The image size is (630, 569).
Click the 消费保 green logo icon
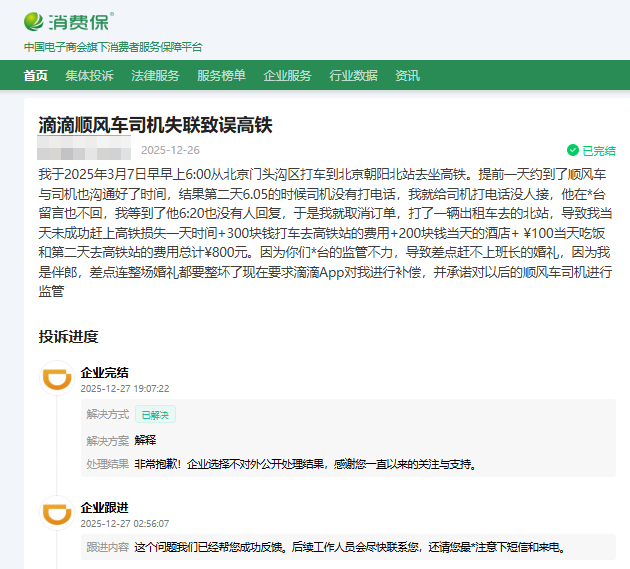35,20
